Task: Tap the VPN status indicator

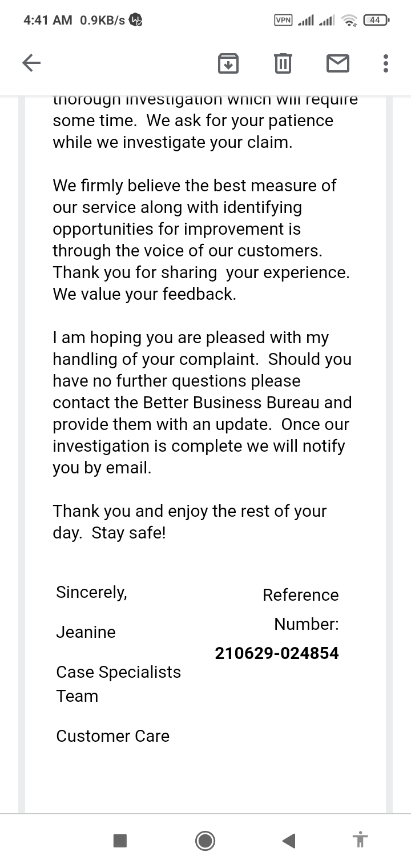Action: 284,20
